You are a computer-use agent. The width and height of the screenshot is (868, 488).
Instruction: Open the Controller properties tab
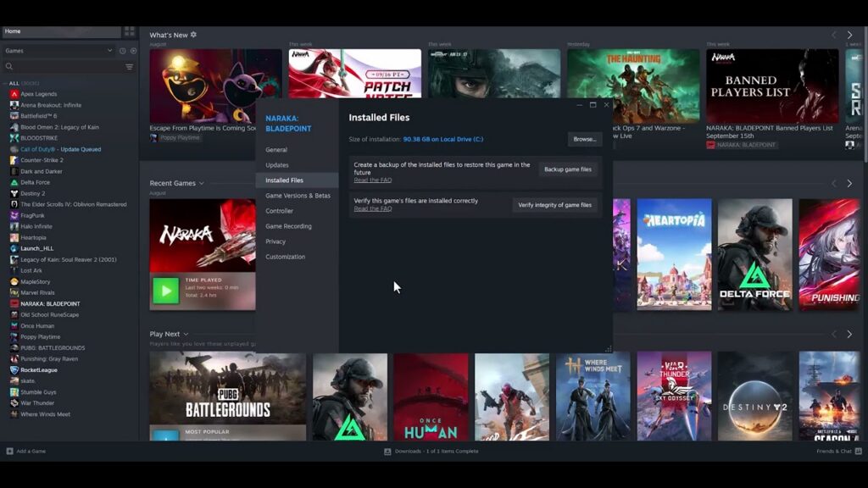click(279, 211)
